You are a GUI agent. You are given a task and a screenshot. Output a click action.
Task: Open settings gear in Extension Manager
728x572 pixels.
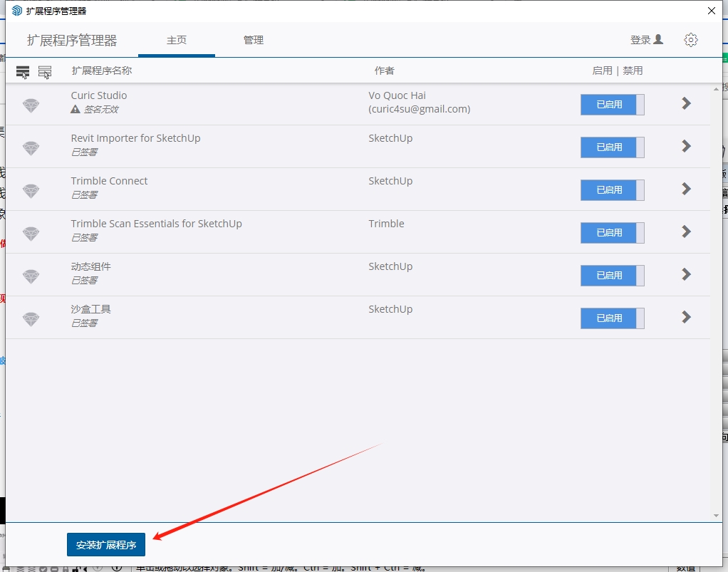coord(691,40)
